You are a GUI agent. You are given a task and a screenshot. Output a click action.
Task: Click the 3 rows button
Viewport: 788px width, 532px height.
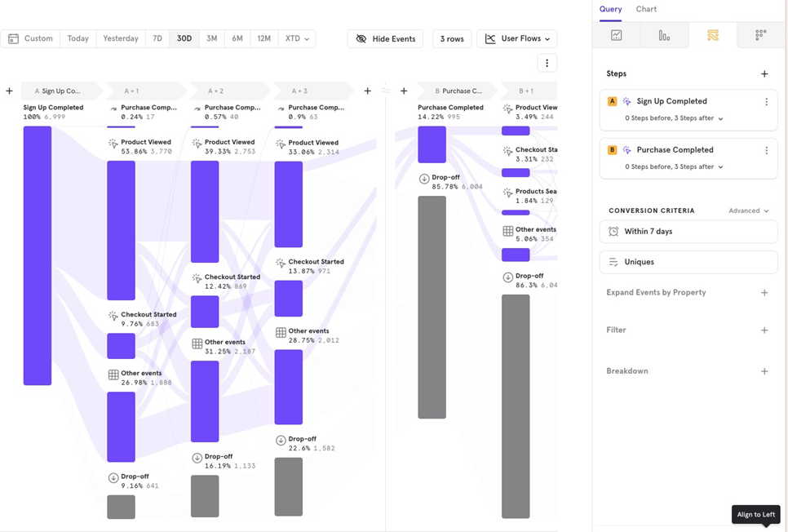click(452, 39)
